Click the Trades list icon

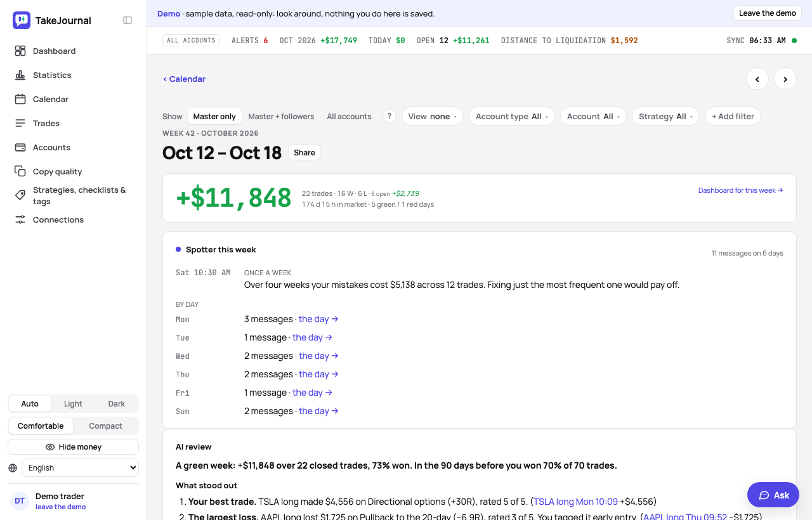pyautogui.click(x=20, y=123)
